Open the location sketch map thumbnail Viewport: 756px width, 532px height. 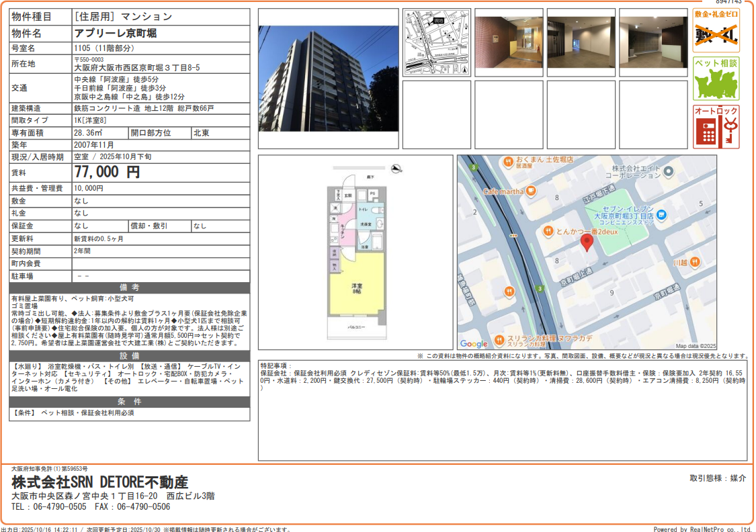pos(436,42)
